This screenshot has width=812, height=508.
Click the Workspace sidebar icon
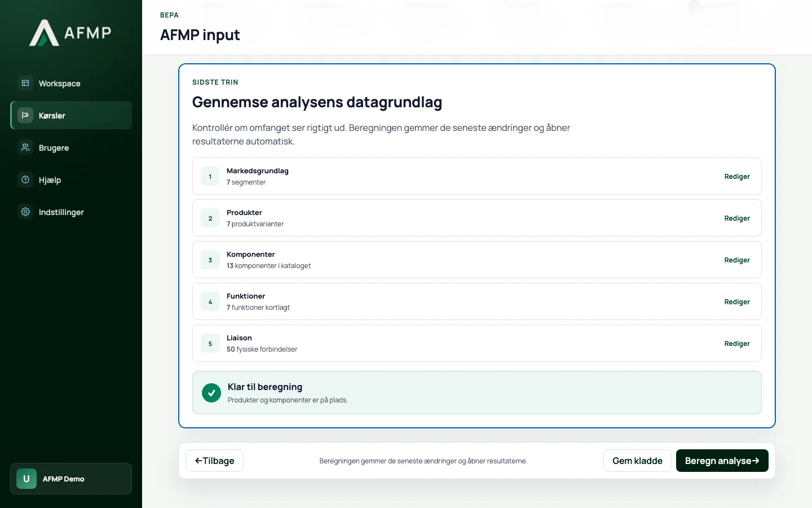tap(25, 83)
